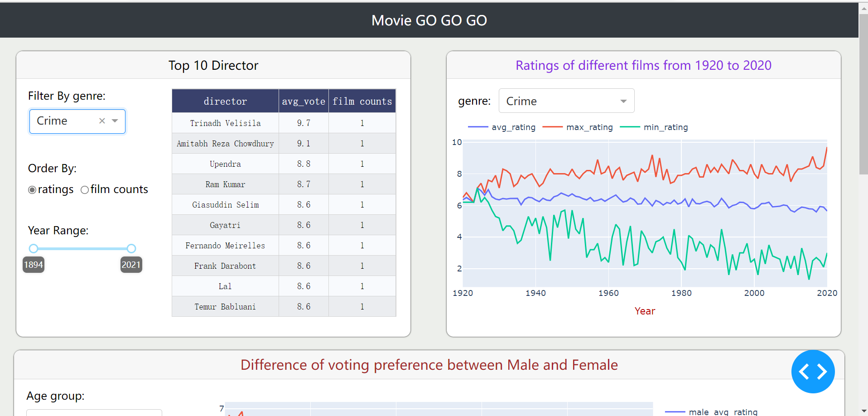The image size is (868, 416).
Task: Select the ratings radio button
Action: click(x=32, y=190)
